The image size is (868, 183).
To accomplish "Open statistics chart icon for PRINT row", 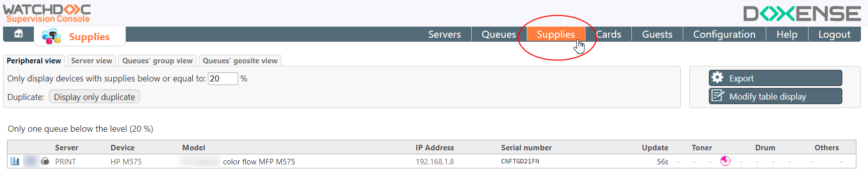I will point(15,161).
